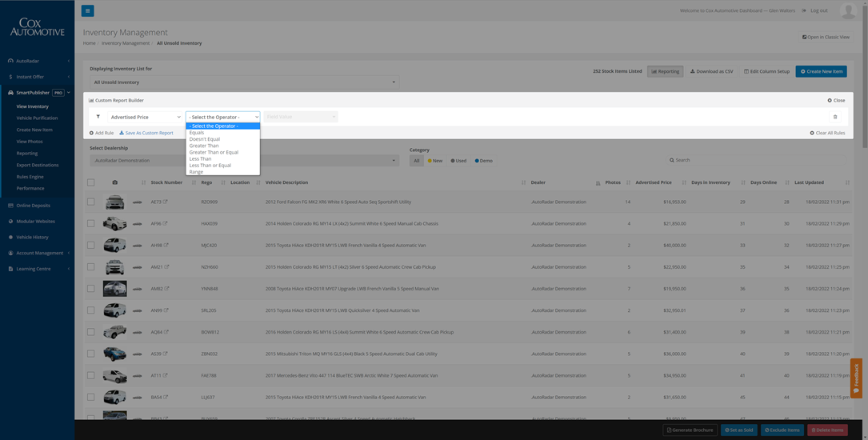
Task: Click the page vertical scrollbar
Action: 865,78
